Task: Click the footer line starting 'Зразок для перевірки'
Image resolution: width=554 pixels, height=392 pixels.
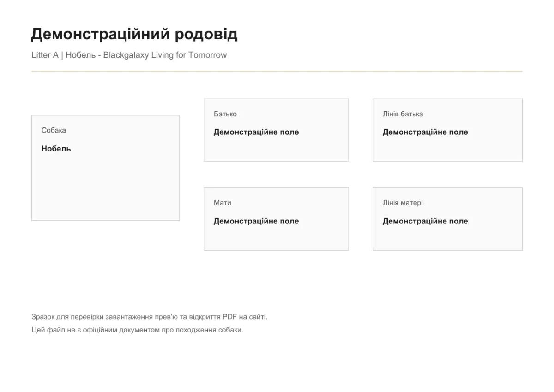Action: 150,317
